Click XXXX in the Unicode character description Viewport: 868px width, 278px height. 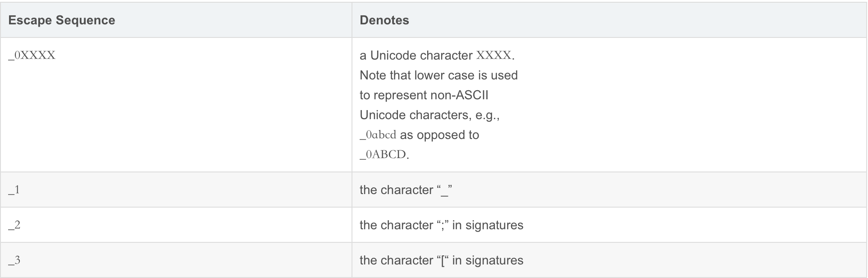coord(493,56)
